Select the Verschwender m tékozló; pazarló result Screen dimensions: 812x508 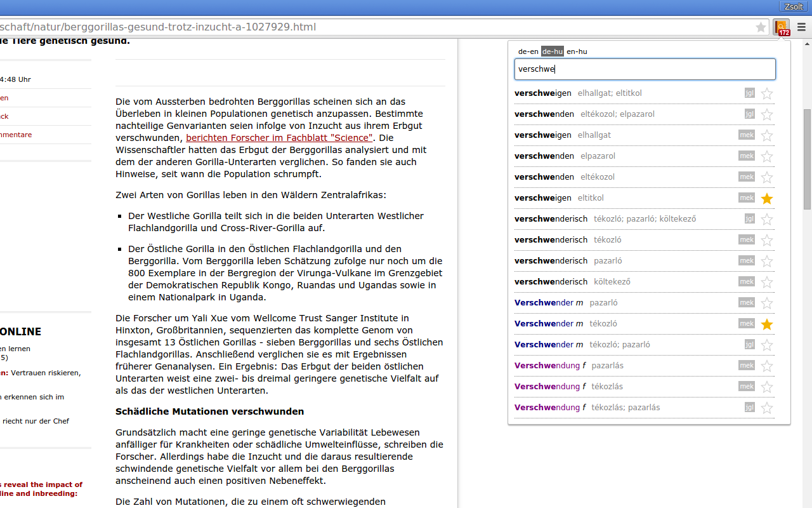click(645, 345)
